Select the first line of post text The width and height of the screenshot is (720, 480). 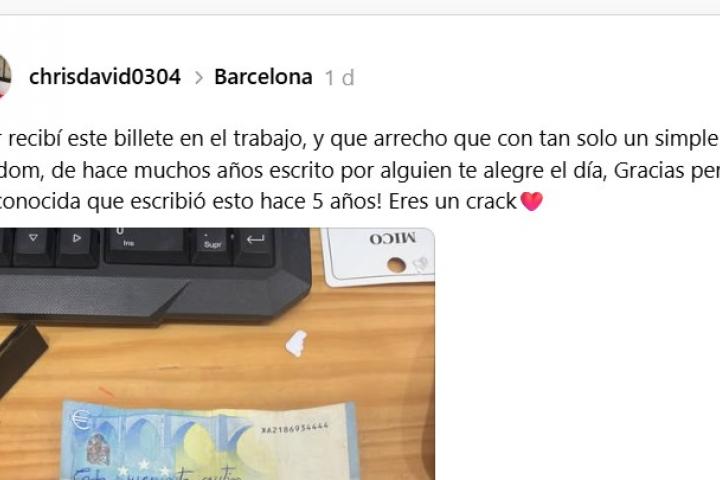tap(360, 139)
